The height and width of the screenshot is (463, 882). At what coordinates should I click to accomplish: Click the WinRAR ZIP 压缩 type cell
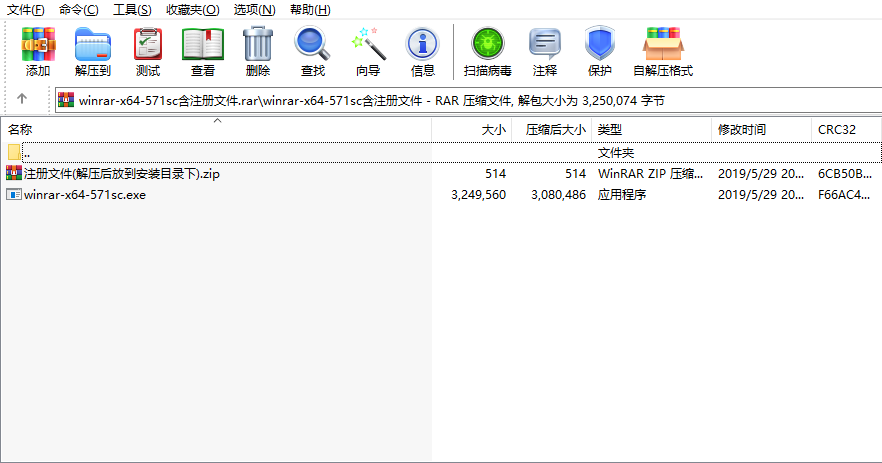650,174
